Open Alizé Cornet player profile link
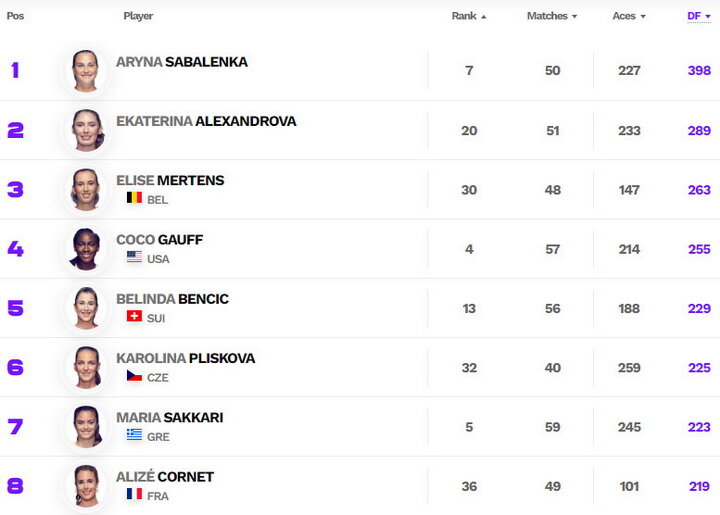 (165, 477)
